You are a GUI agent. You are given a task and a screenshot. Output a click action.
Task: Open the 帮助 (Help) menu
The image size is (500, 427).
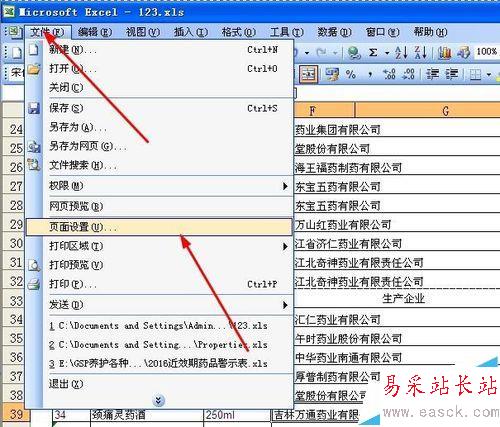(430, 32)
